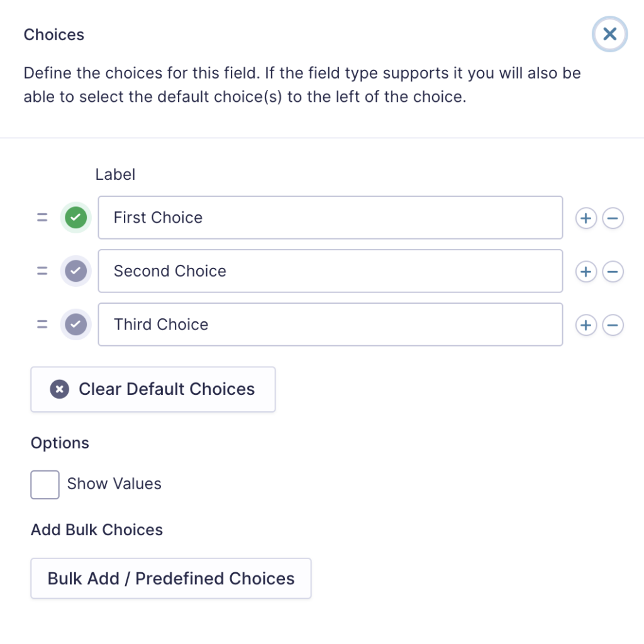Viewport: 644px width, 644px height.
Task: Add a choice after First Choice
Action: tap(586, 218)
